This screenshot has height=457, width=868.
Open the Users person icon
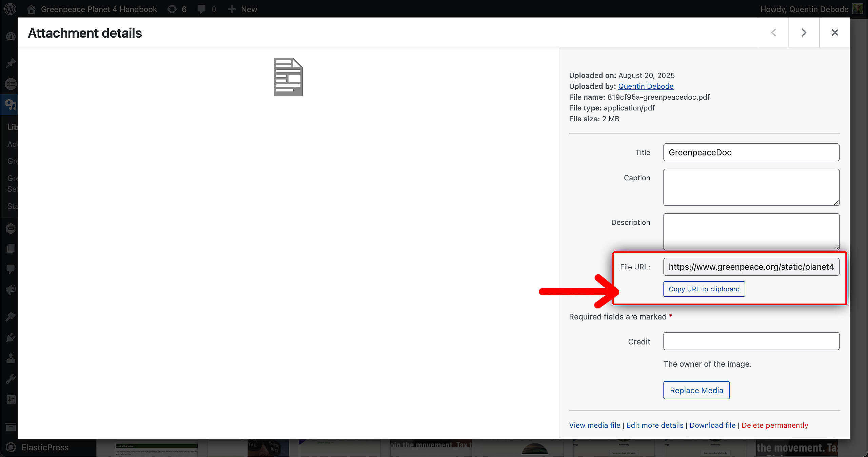coord(11,358)
